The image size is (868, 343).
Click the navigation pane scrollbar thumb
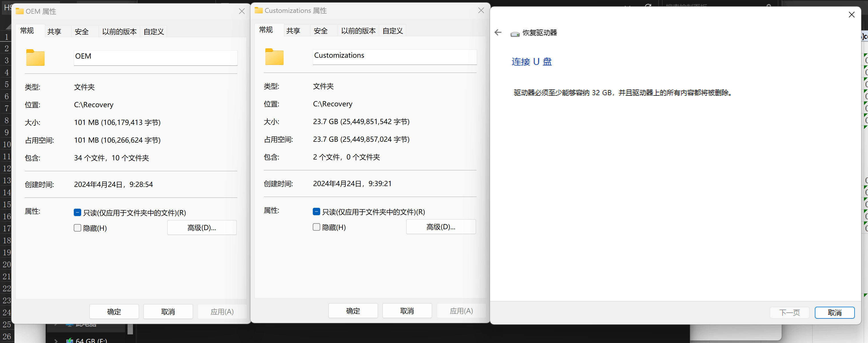[x=130, y=329]
